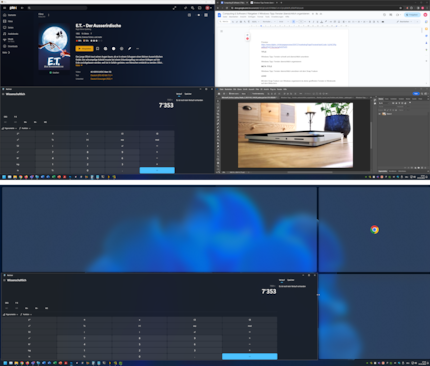
Task: Toggle E.T. as watched in Plex
Action: click(x=105, y=48)
